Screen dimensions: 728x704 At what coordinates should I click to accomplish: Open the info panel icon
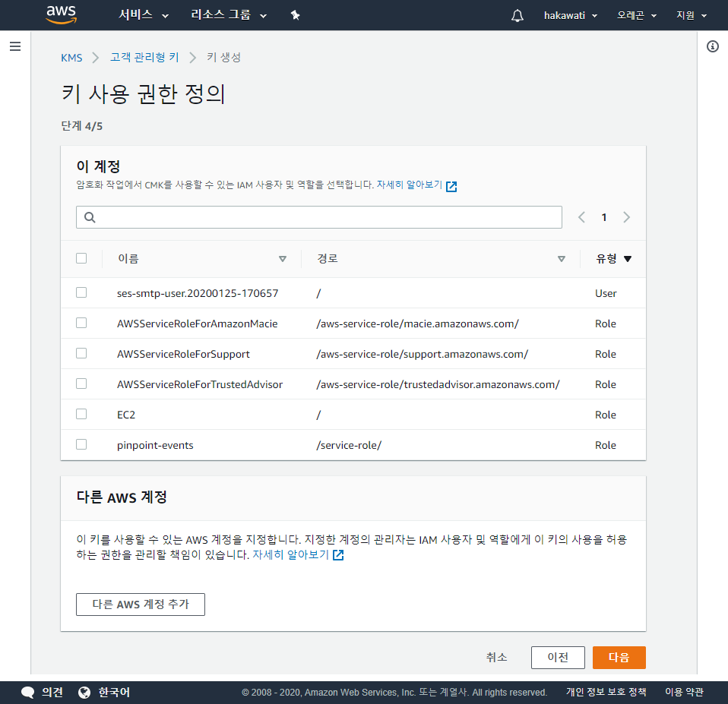point(713,46)
